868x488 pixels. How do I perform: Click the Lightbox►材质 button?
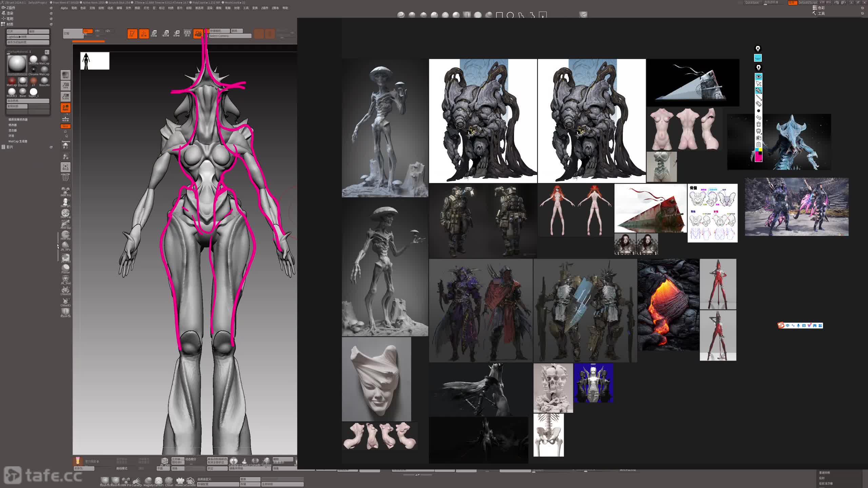pyautogui.click(x=28, y=37)
